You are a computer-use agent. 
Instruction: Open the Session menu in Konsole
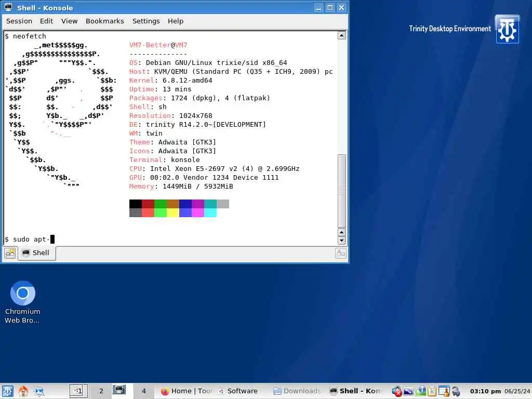point(19,21)
